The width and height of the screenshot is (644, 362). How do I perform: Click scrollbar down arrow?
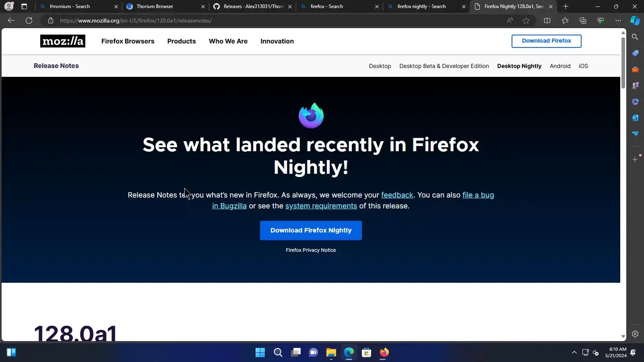[x=623, y=337]
